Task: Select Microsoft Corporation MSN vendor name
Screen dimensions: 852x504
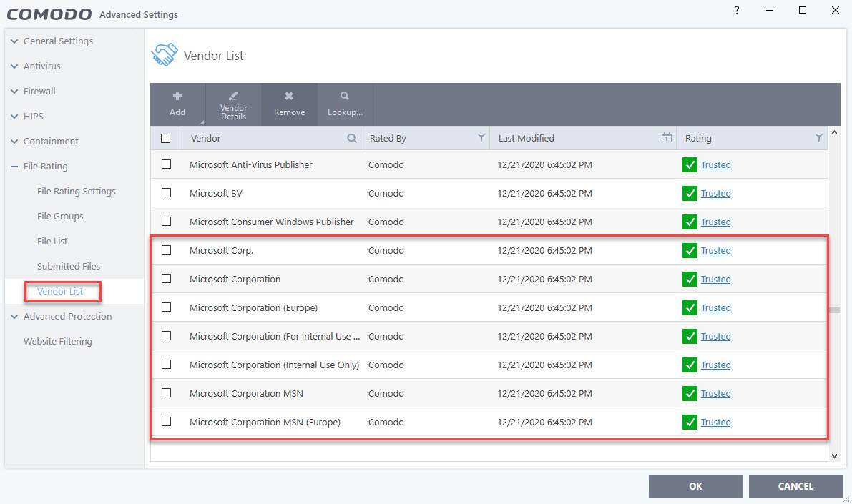Action: point(246,393)
